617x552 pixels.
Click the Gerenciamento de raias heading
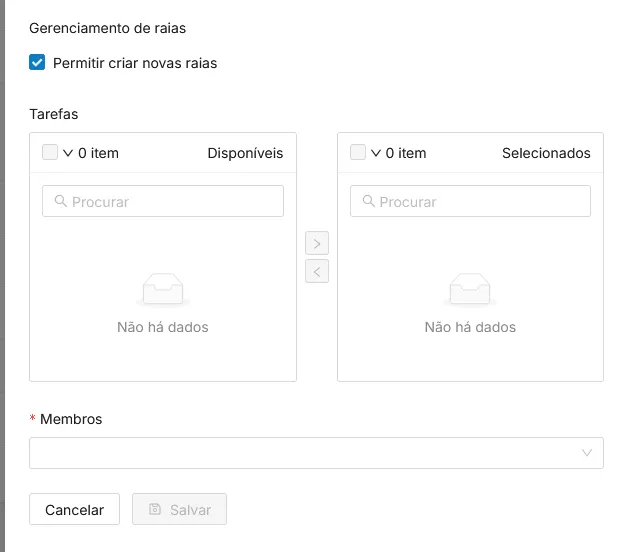(107, 28)
